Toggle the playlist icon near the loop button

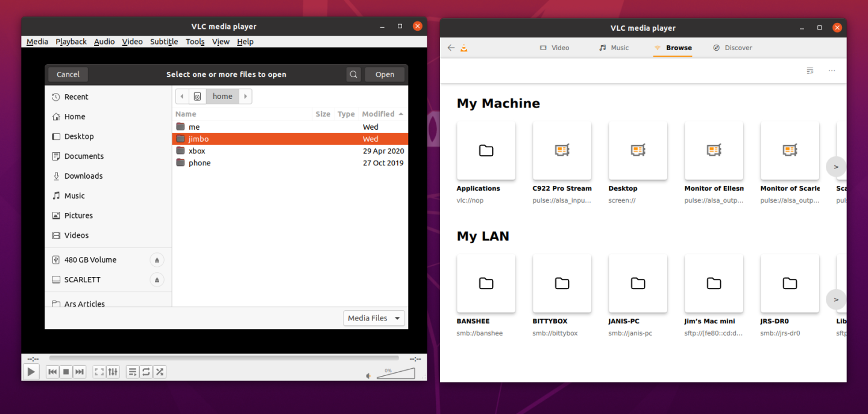pos(133,372)
